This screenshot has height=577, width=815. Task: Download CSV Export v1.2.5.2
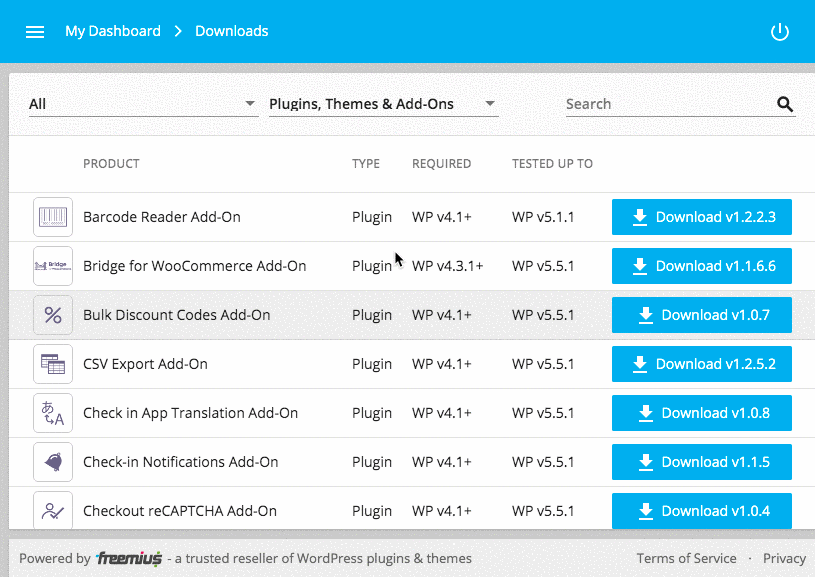coord(702,364)
